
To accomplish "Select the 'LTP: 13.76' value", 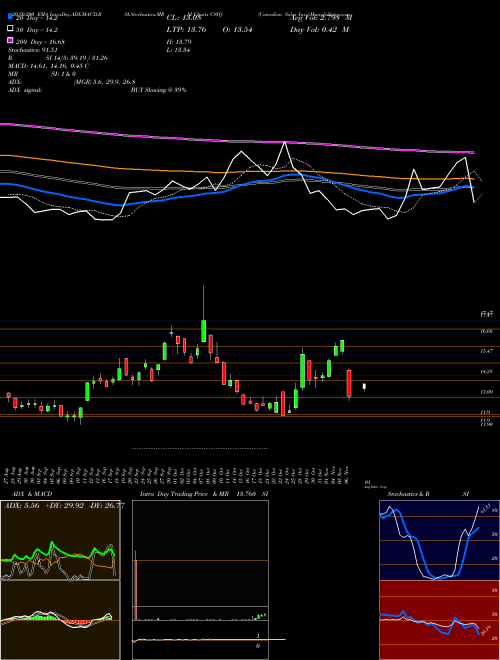I will [184, 29].
